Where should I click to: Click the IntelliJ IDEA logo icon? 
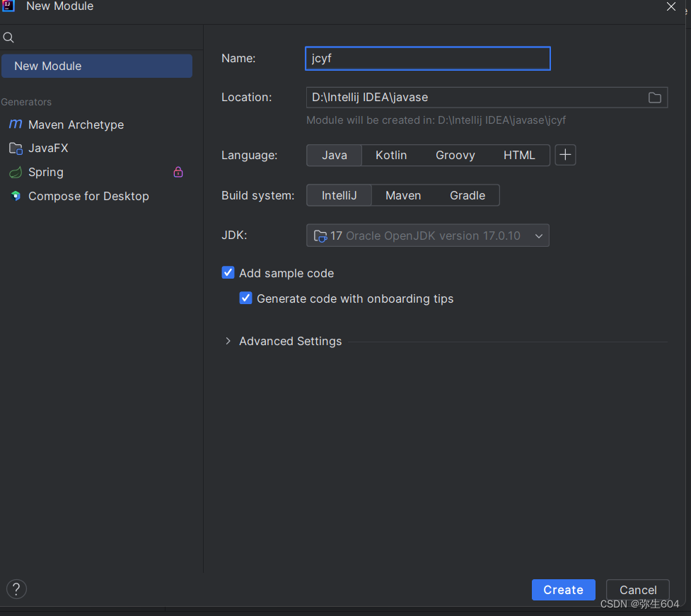coord(8,5)
